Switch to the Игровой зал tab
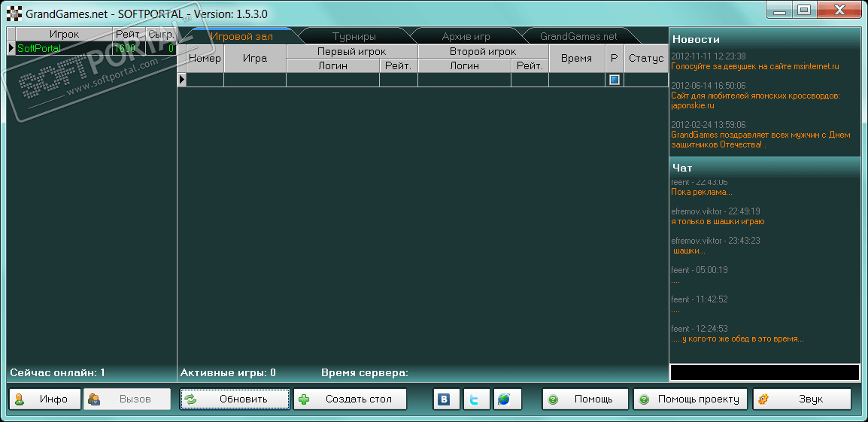This screenshot has width=868, height=422. [x=241, y=37]
